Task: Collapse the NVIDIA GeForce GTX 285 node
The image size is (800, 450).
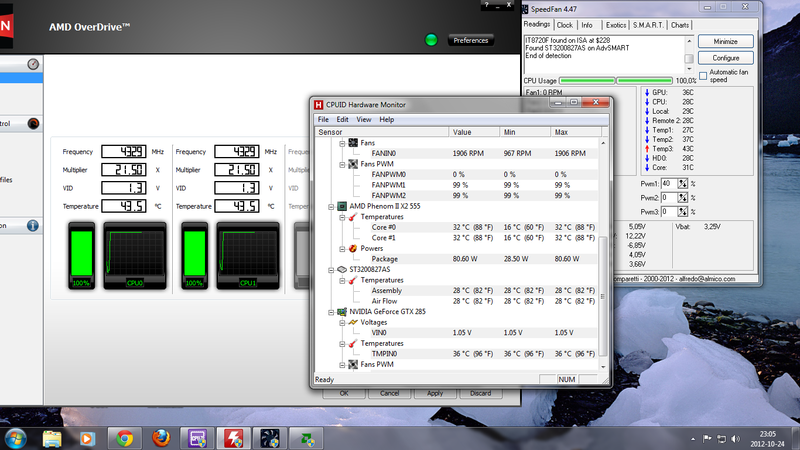Action: pyautogui.click(x=331, y=312)
